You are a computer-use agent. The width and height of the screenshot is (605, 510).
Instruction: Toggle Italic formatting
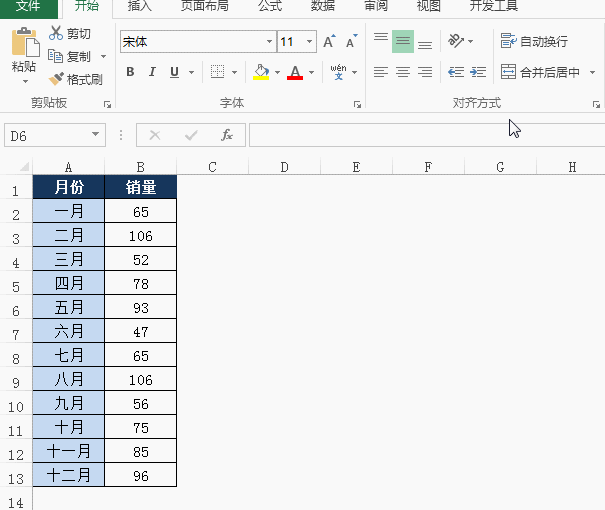[x=152, y=72]
